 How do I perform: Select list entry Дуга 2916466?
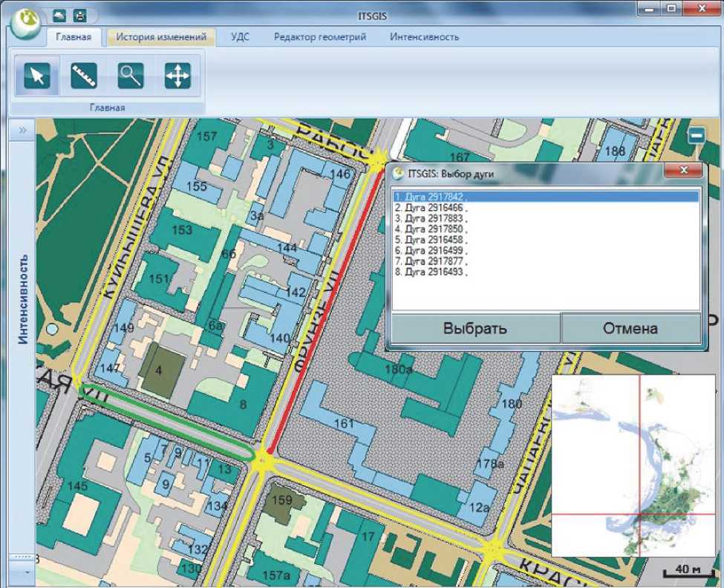point(431,209)
